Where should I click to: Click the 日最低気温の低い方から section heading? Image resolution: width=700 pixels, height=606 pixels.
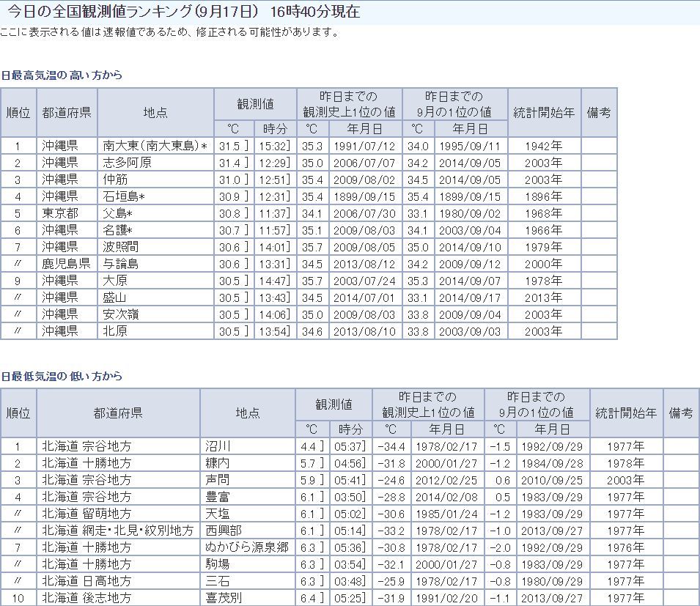point(62,376)
